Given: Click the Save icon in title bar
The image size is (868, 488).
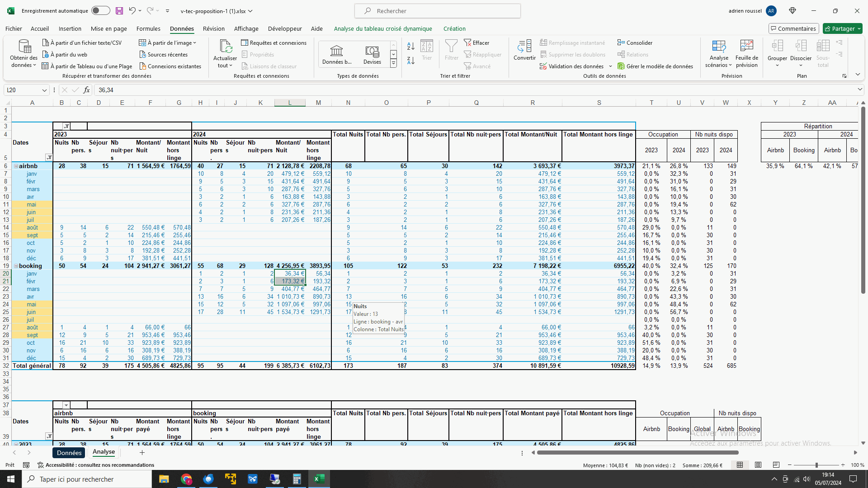Looking at the screenshot, I should point(119,11).
